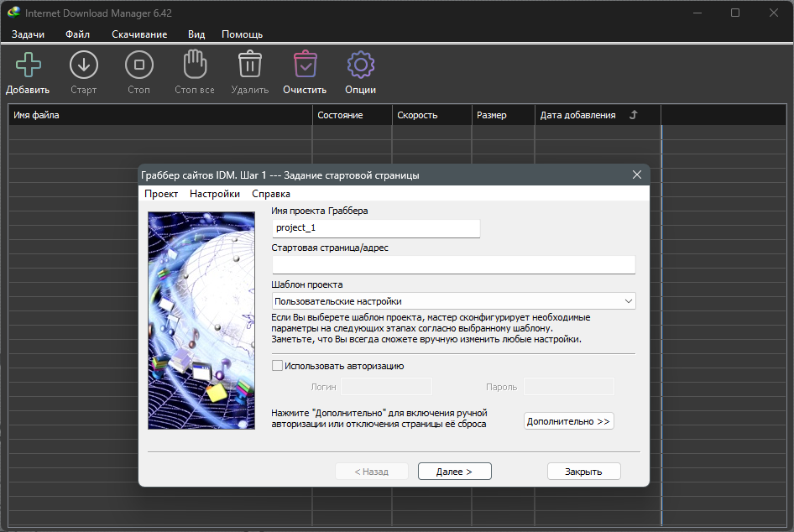
Task: Click the Удалить trash can icon
Action: (249, 65)
